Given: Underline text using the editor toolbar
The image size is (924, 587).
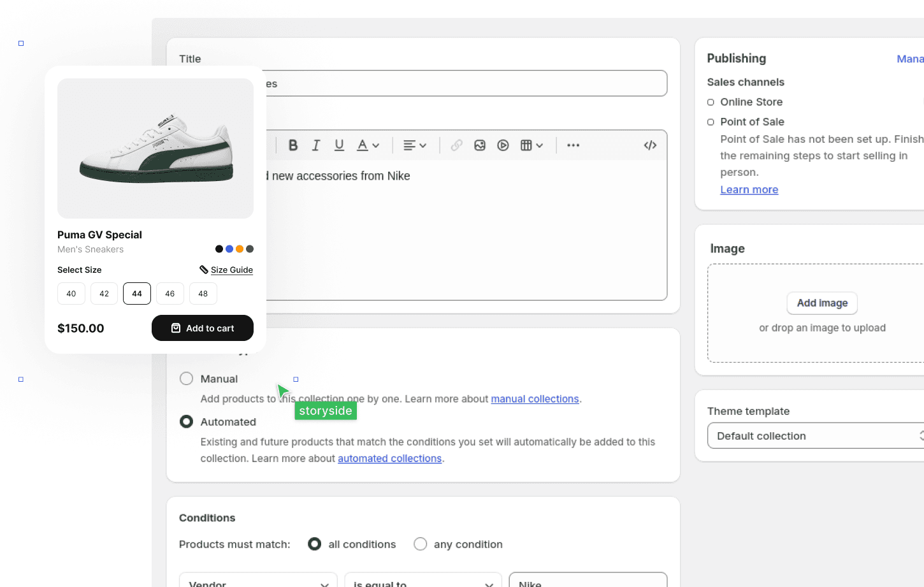Looking at the screenshot, I should (x=339, y=145).
